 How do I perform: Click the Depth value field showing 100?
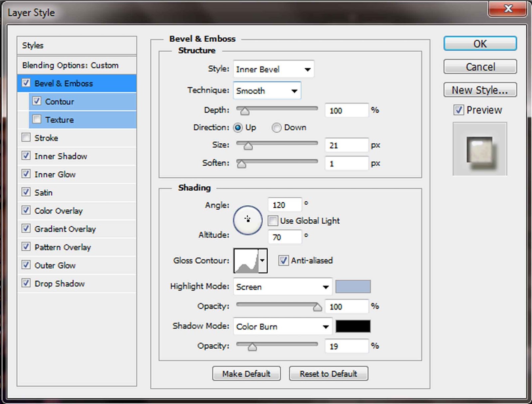pyautogui.click(x=346, y=110)
